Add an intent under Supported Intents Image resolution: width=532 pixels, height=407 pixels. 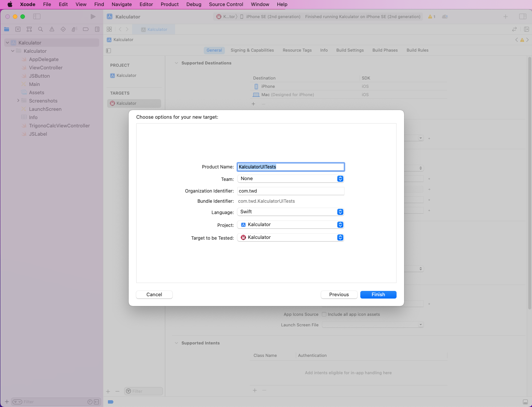tap(255, 390)
